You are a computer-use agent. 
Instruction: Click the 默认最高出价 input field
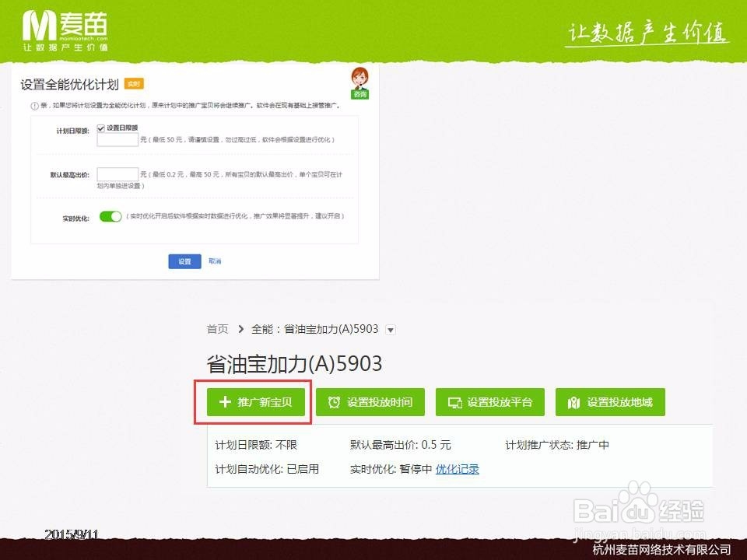[x=117, y=173]
